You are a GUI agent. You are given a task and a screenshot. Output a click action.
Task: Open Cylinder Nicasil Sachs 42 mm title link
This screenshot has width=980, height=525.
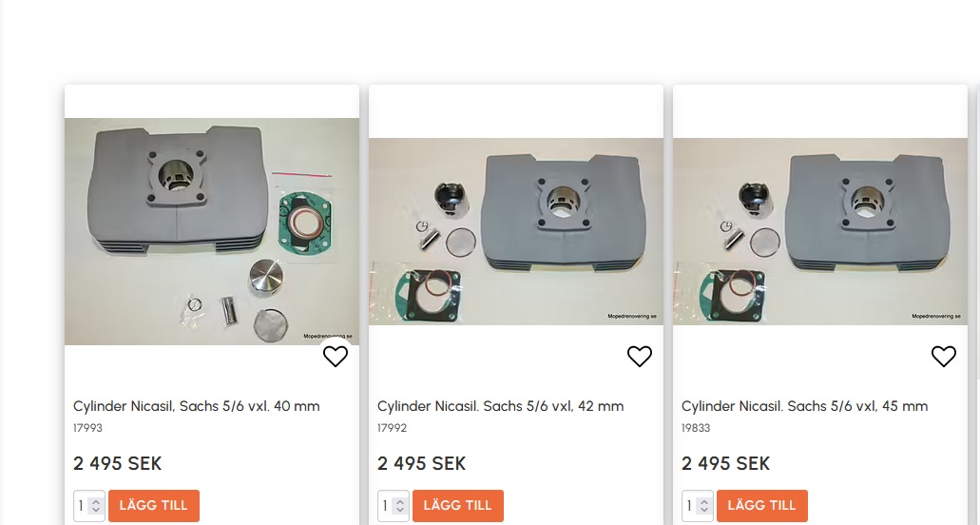[501, 406]
